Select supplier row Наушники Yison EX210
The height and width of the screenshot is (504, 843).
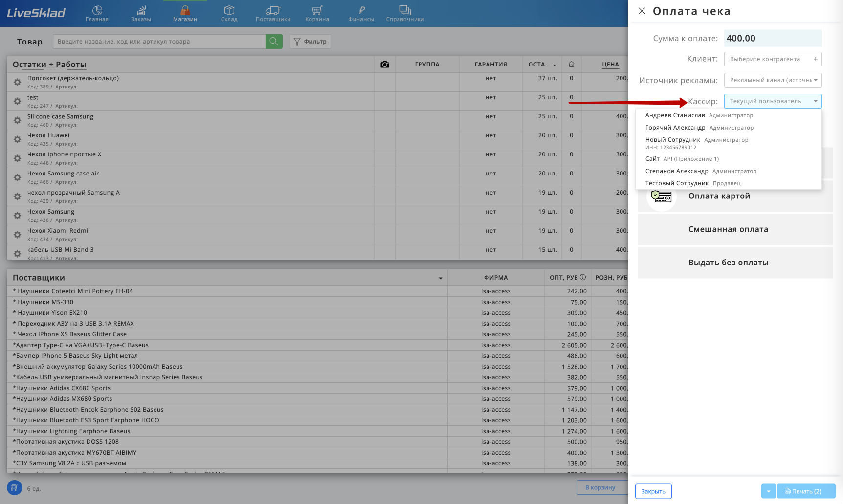coord(317,313)
